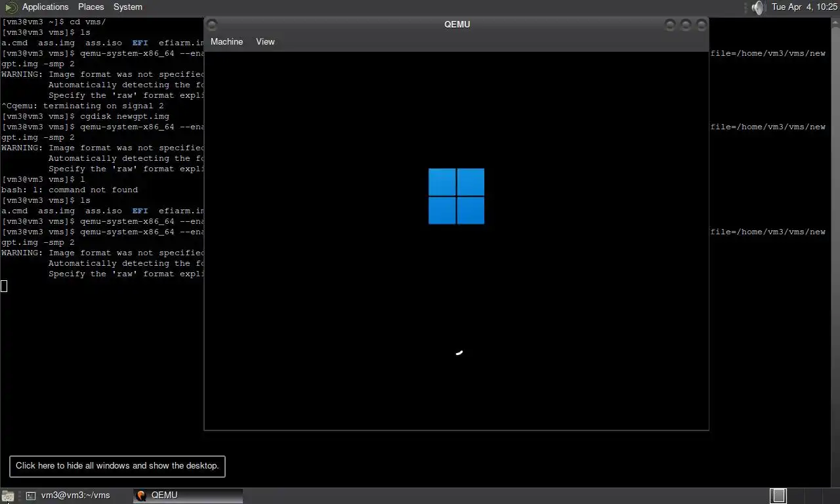
Task: Maximize the QEMU window
Action: pyautogui.click(x=686, y=25)
